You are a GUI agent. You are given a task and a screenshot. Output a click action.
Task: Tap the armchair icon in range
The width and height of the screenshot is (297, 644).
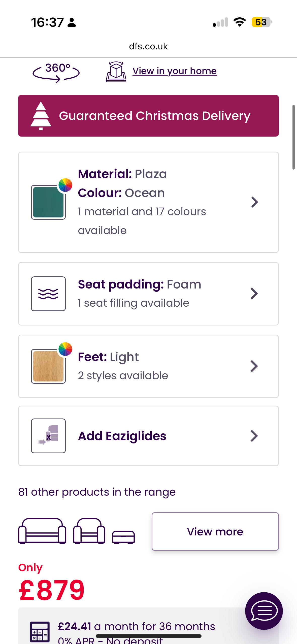[89, 531]
